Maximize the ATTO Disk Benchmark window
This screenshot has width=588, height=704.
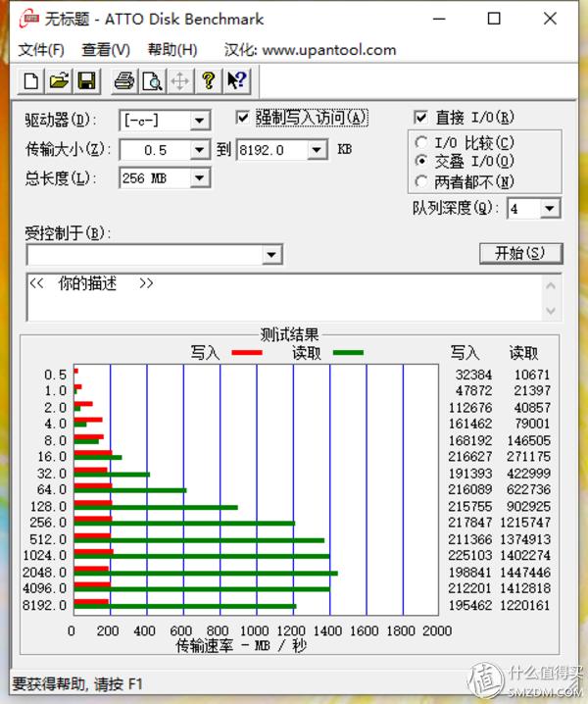pyautogui.click(x=494, y=19)
